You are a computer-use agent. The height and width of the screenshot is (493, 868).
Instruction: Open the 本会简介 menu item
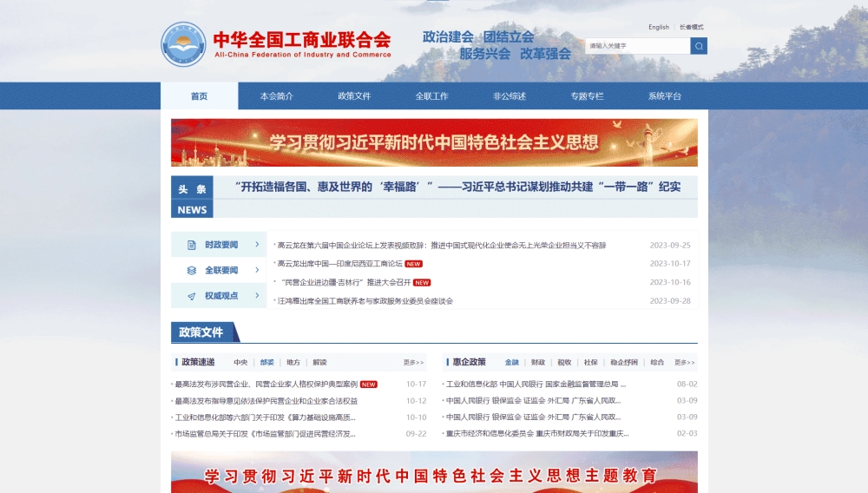[x=277, y=95]
